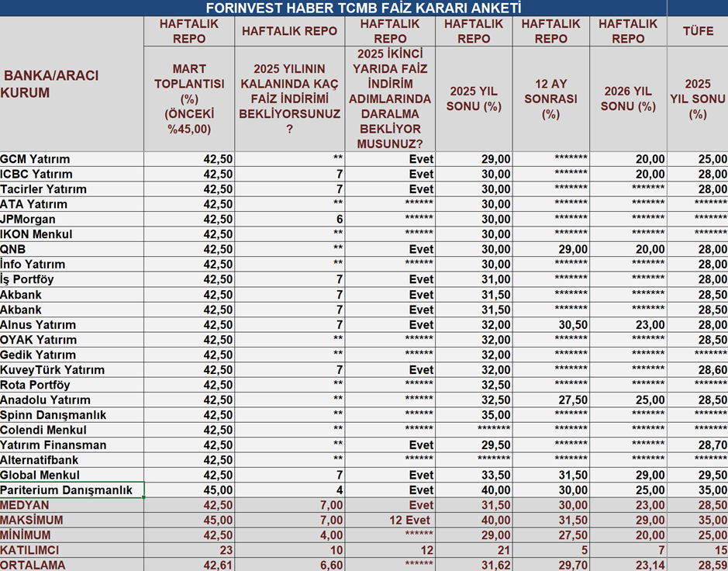This screenshot has height=571, width=728.
Task: Click the FORINVEST HABER TCMB title header
Action: [363, 8]
